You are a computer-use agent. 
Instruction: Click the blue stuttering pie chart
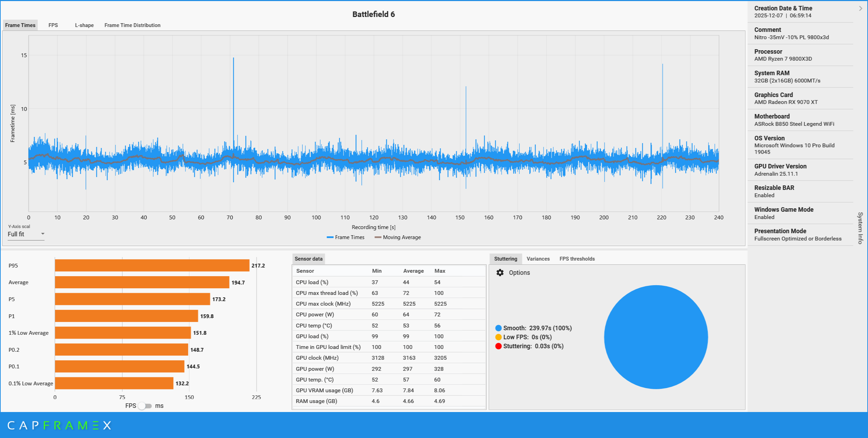656,337
